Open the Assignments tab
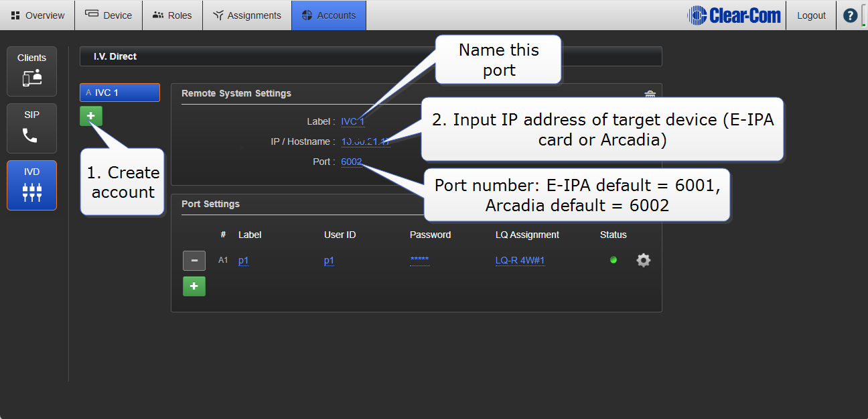 point(246,15)
